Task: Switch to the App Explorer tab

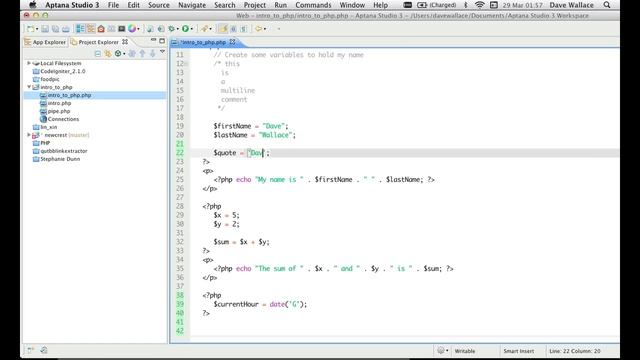Action: [x=45, y=42]
